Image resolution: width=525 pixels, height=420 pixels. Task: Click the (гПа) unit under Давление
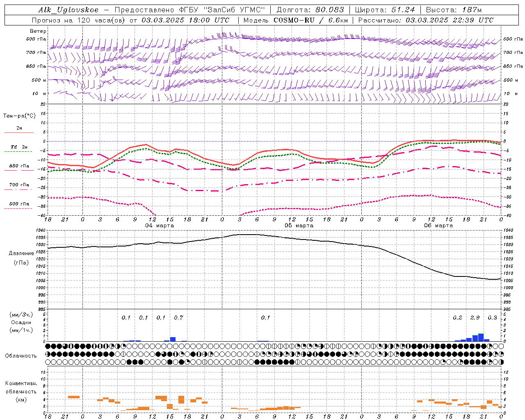point(21,262)
